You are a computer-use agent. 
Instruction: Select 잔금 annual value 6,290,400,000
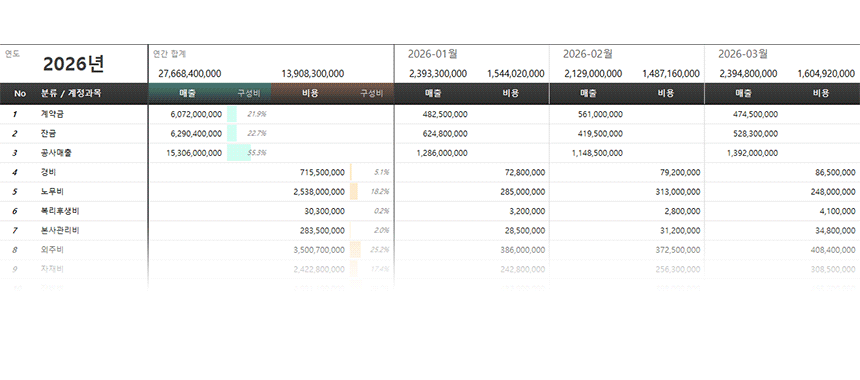click(196, 133)
